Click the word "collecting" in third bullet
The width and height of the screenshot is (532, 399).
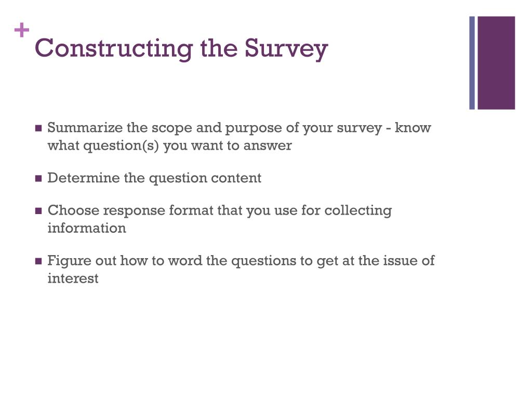(x=358, y=210)
